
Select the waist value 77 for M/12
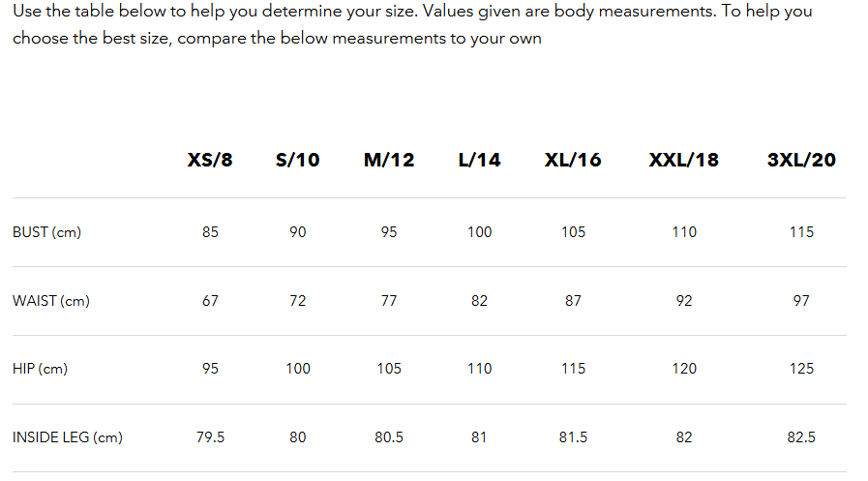tap(389, 301)
